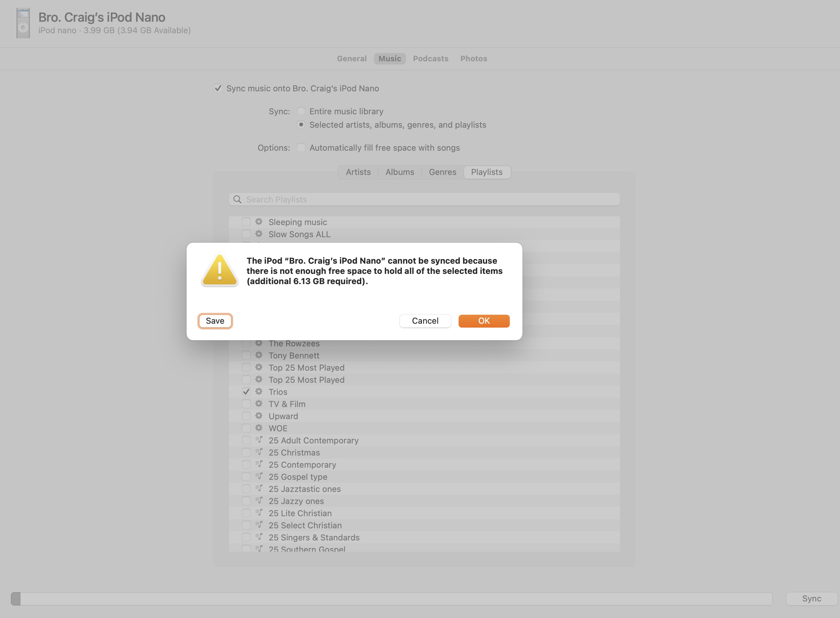Toggle Sync music onto iPod Nano checkbox
The image size is (840, 618).
218,88
